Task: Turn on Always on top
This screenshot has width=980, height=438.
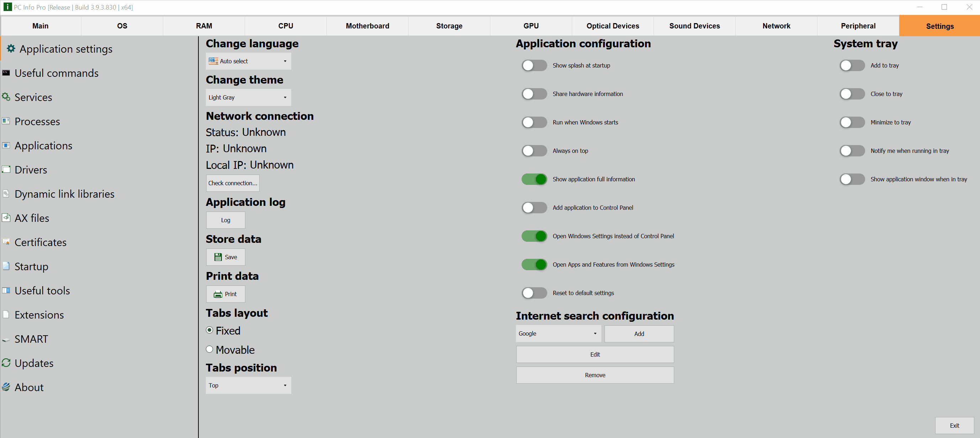Action: pos(534,151)
